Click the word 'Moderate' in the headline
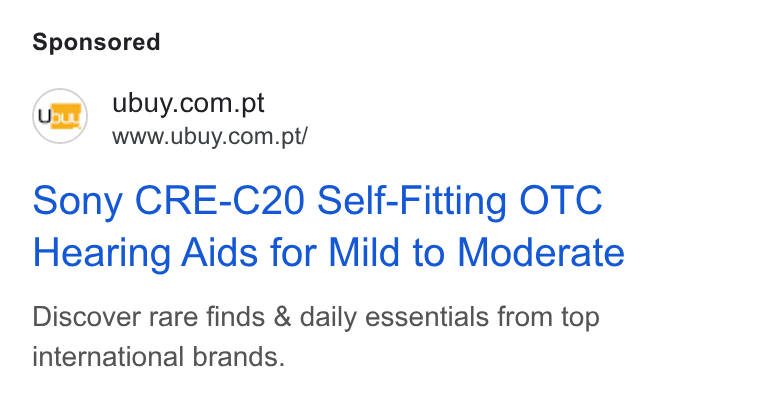 (x=541, y=253)
